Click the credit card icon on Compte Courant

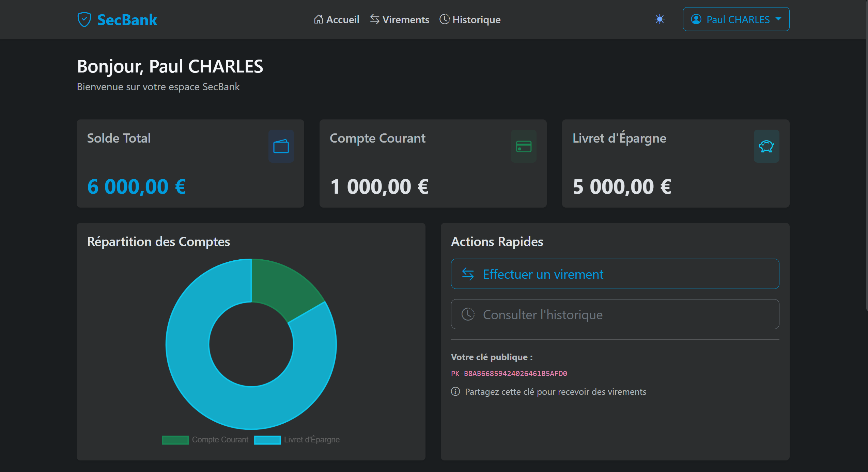[524, 146]
